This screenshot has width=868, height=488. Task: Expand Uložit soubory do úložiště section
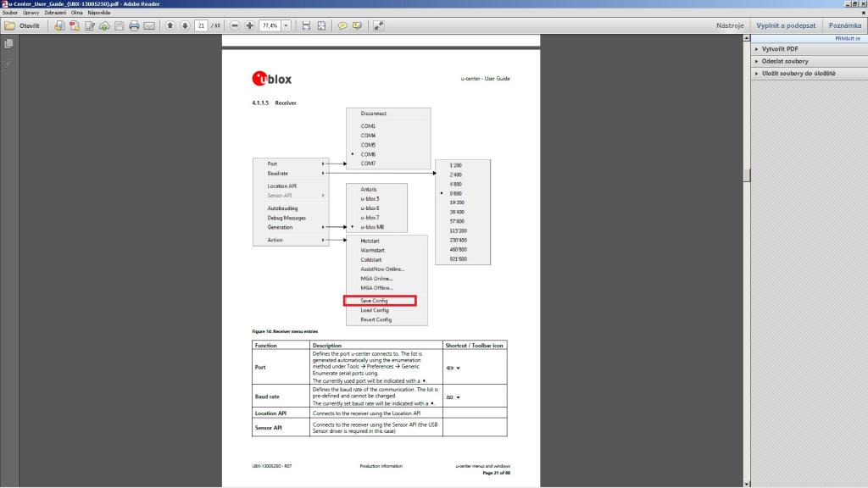coord(798,74)
